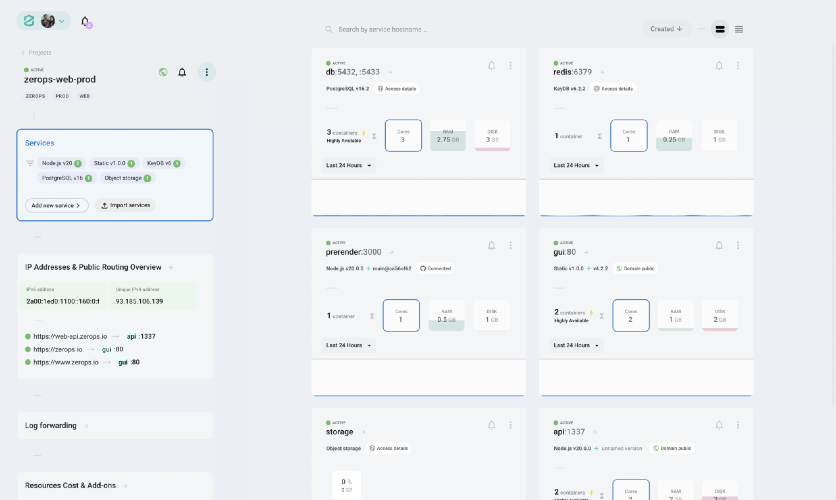Open the db:5432 service title

[352, 72]
